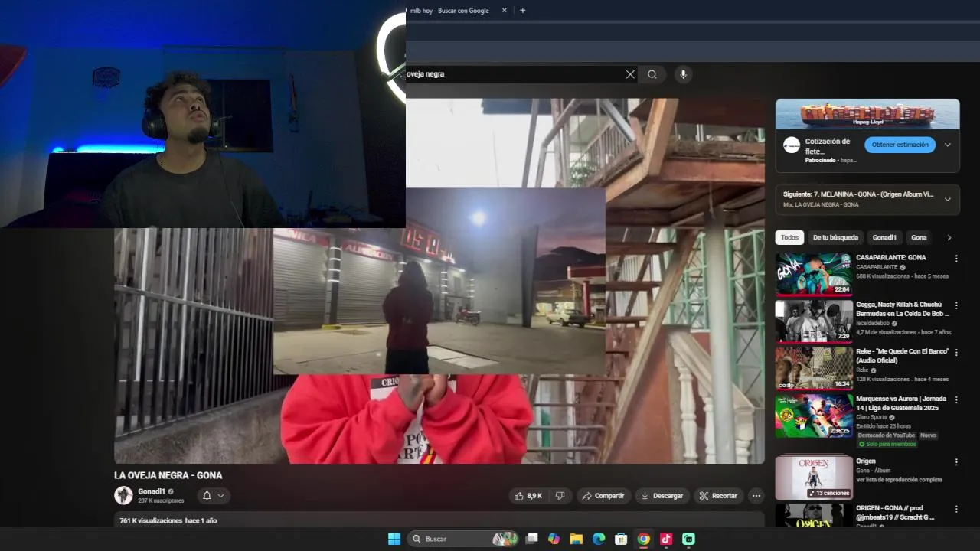Open Task View on taskbar
This screenshot has height=551, width=980.
tap(532, 539)
